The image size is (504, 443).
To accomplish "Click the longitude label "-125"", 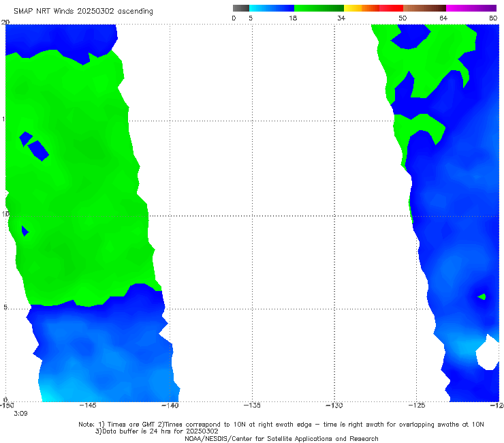I will 417,406.
